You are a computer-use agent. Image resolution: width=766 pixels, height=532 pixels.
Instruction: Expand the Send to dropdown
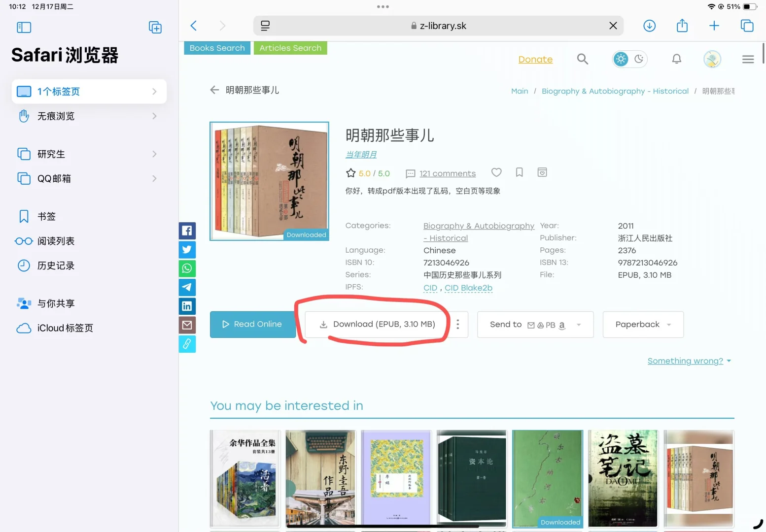coord(535,324)
